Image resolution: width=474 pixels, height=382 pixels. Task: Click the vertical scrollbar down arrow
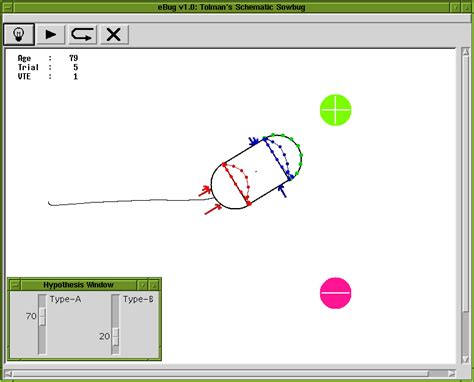[465, 359]
